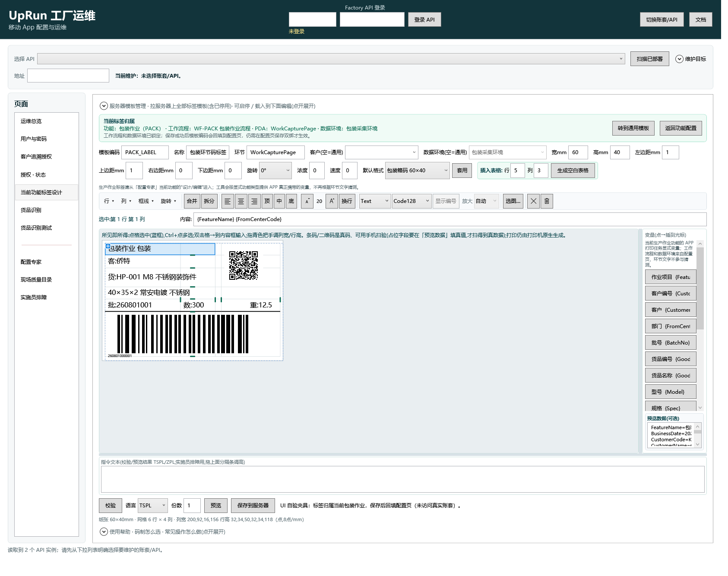The height and width of the screenshot is (576, 728).
Task: Open the 旋转 0° rotation dropdown
Action: (x=275, y=171)
